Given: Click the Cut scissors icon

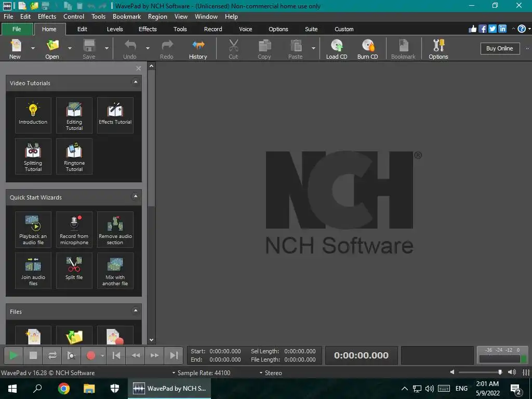Looking at the screenshot, I should pos(233,49).
